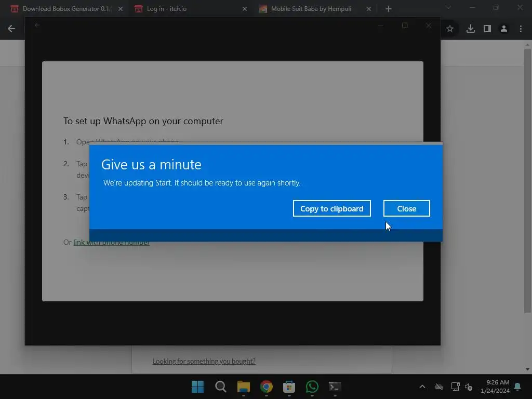Click 'To set up WhatsApp on your computer' heading
The width and height of the screenshot is (532, 399).
point(143,121)
